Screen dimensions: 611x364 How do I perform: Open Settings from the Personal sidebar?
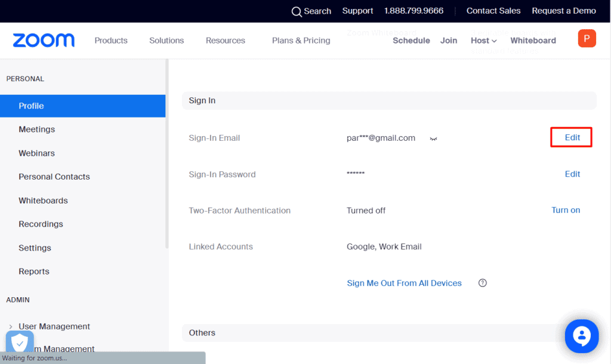coord(35,248)
